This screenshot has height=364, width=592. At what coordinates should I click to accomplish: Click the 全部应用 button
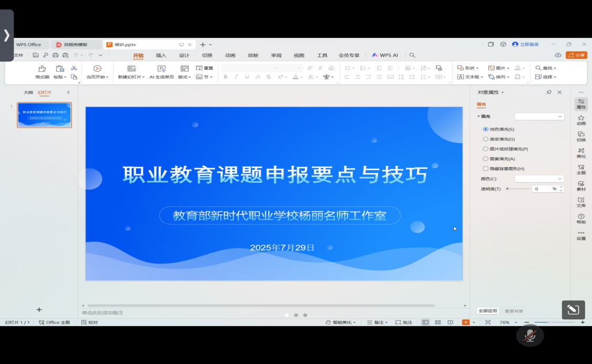pyautogui.click(x=487, y=310)
